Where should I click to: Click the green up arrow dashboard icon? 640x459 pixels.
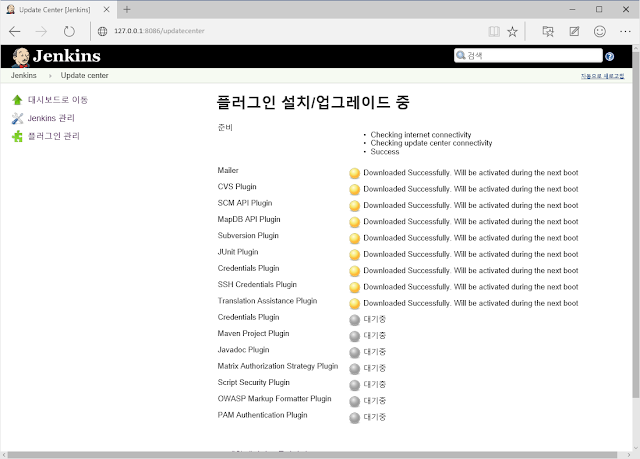click(17, 100)
